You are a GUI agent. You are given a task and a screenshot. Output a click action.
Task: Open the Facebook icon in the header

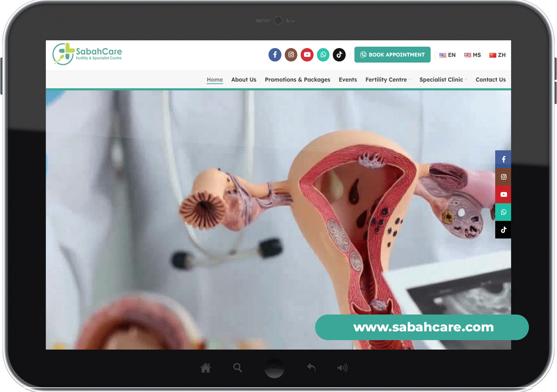point(275,55)
